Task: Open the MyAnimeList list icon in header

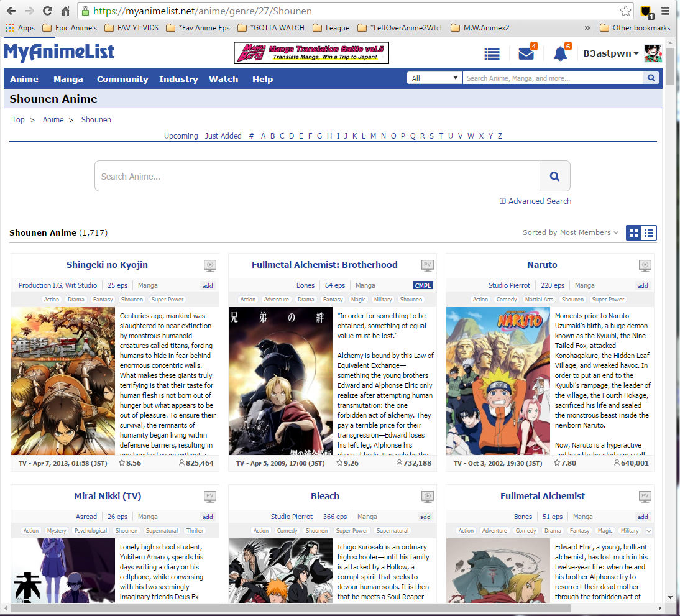Action: [492, 54]
